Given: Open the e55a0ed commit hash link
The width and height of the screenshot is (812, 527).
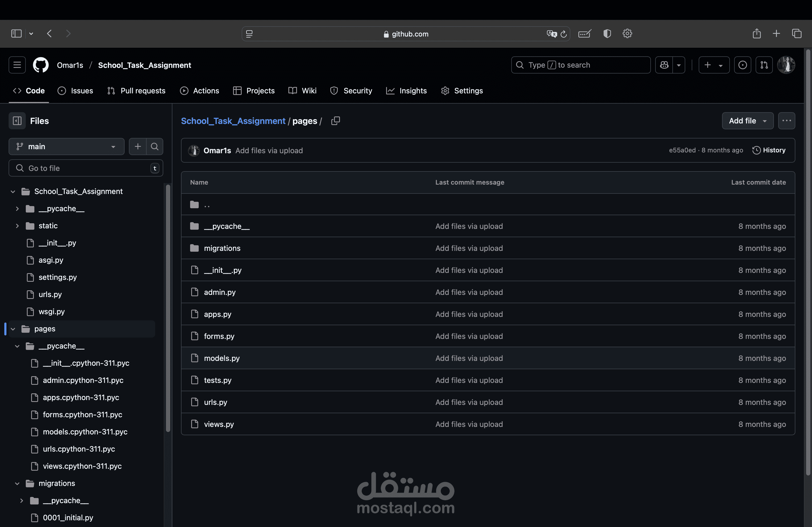Looking at the screenshot, I should pyautogui.click(x=682, y=150).
